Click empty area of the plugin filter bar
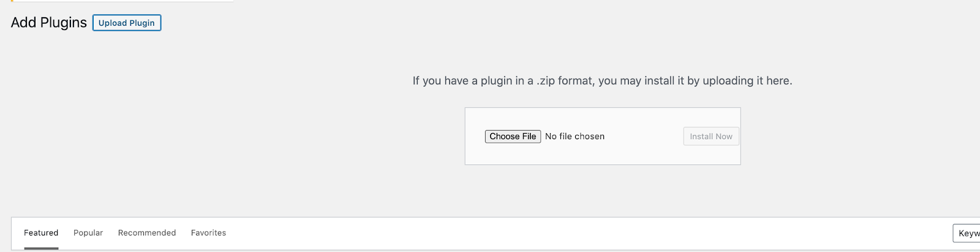Screen dimensions: 980x252 point(582,233)
